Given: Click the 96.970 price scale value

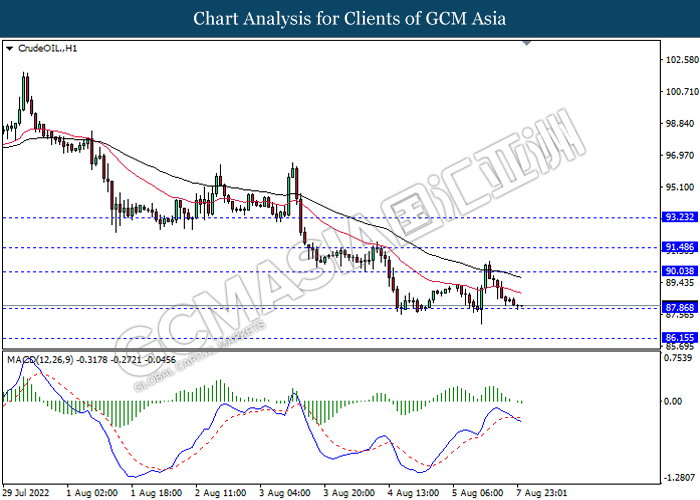Looking at the screenshot, I should pyautogui.click(x=682, y=155).
